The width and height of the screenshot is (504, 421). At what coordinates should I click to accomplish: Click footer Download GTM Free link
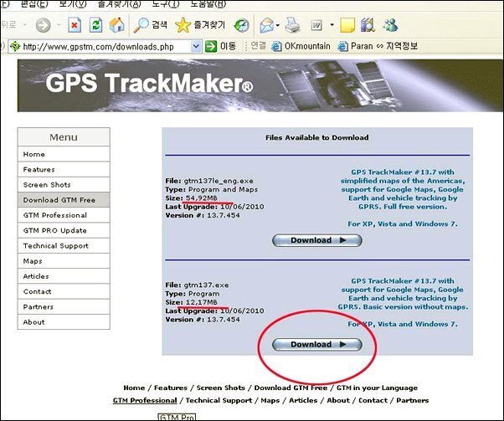tap(291, 388)
